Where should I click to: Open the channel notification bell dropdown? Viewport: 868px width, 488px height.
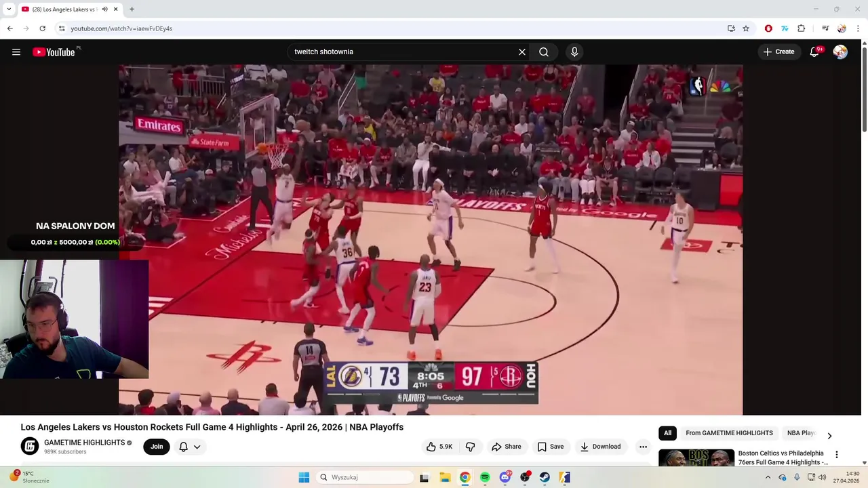pyautogui.click(x=189, y=447)
